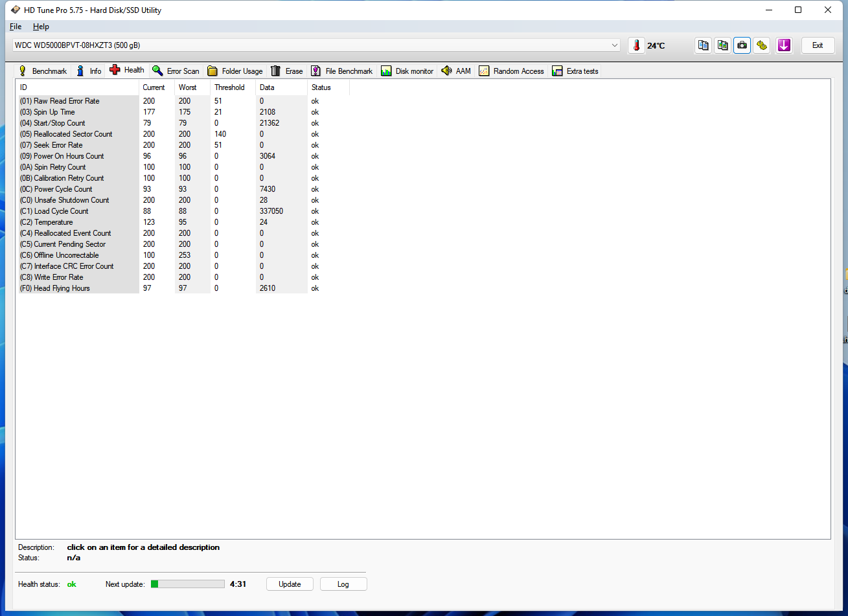Open the File menu

[x=16, y=27]
